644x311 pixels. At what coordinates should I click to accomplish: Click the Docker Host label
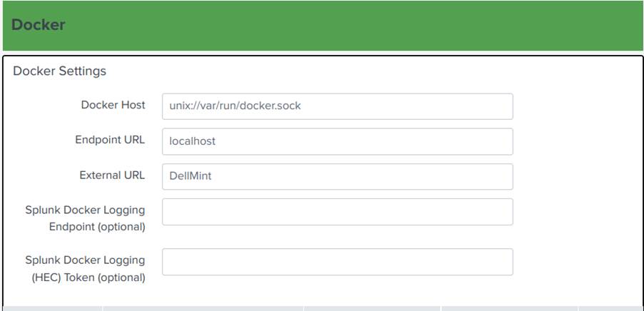(x=113, y=105)
